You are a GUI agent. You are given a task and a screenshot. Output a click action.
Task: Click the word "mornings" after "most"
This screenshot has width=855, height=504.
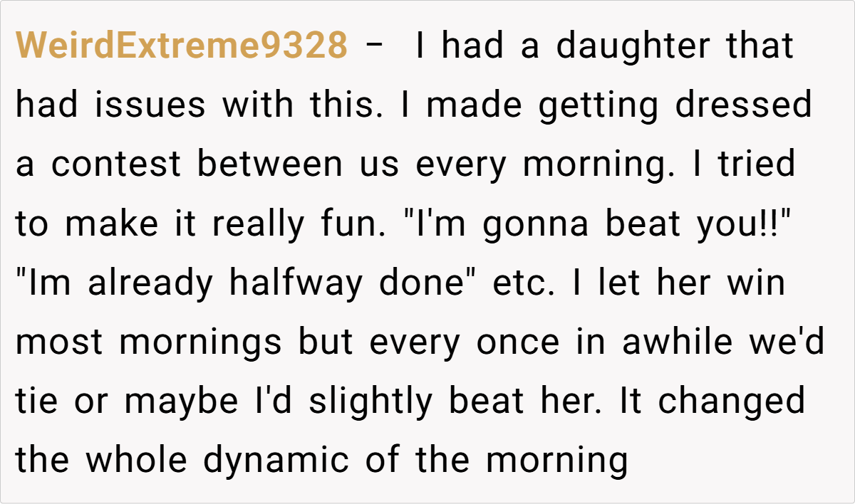click(200, 342)
